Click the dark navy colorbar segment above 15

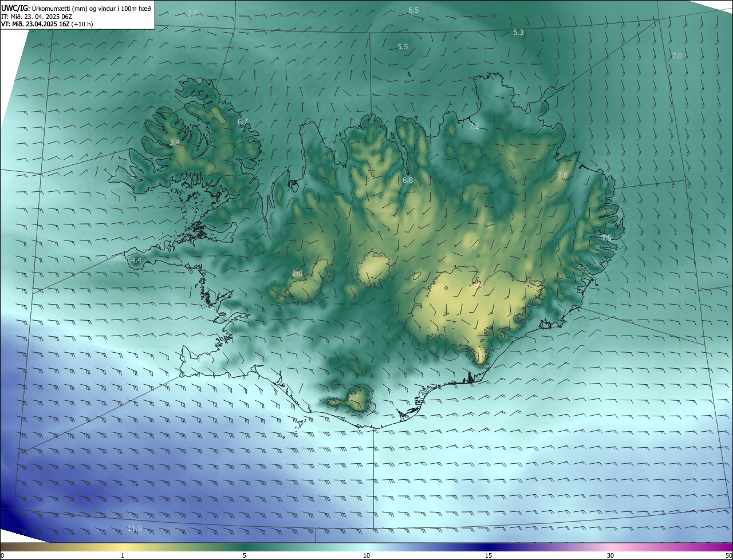(x=488, y=547)
